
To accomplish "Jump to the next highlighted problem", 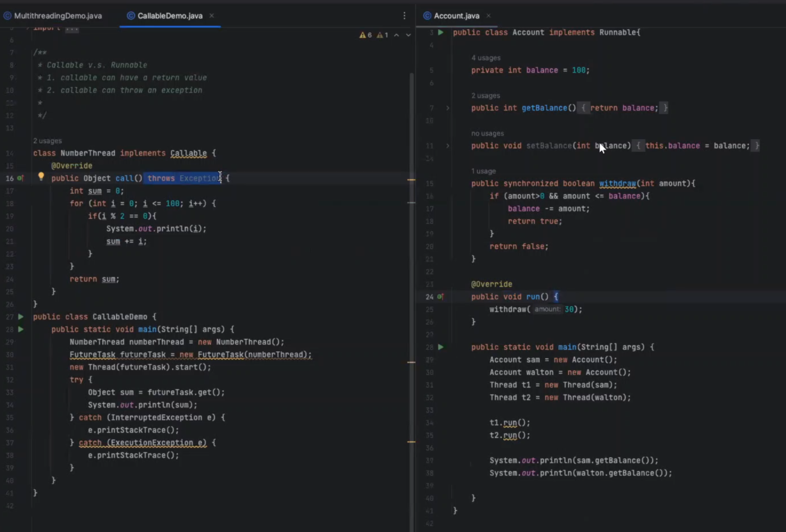I will click(409, 35).
